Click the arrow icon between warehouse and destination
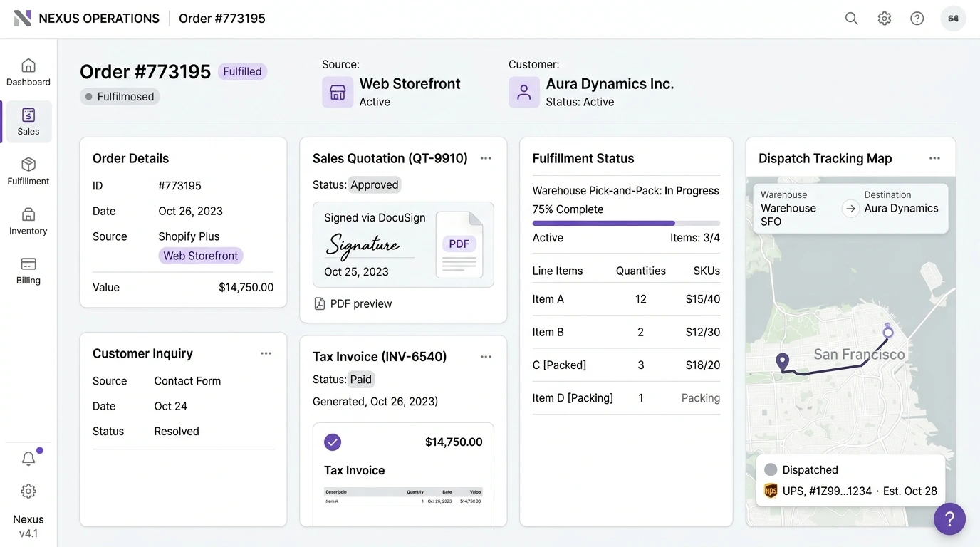Viewport: 980px width, 547px height. 850,209
